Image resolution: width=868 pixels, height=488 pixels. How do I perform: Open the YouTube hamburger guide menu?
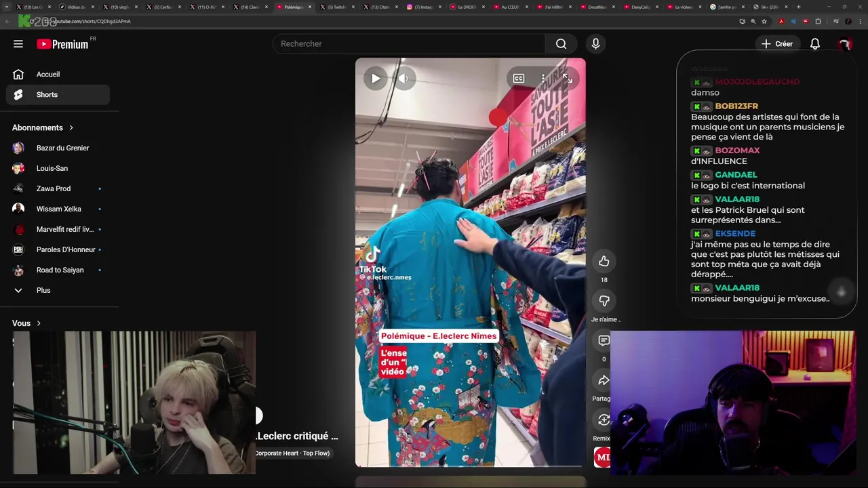click(18, 44)
